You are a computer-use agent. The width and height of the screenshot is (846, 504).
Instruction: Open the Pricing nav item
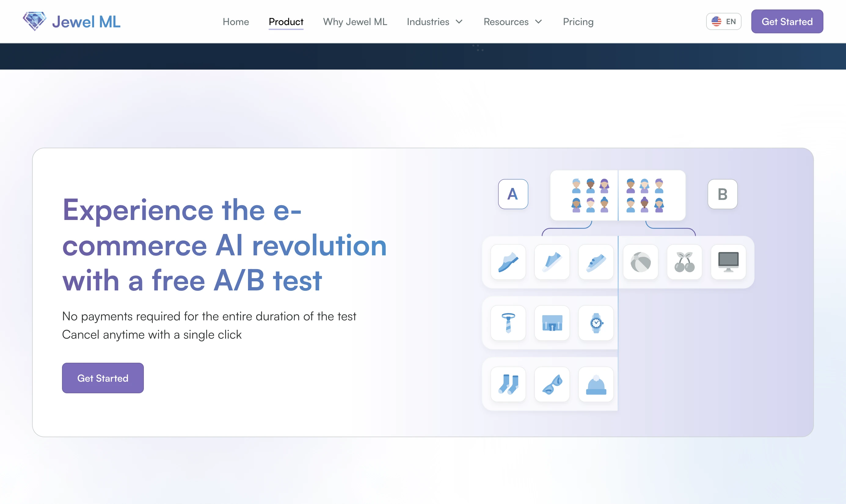pyautogui.click(x=578, y=22)
